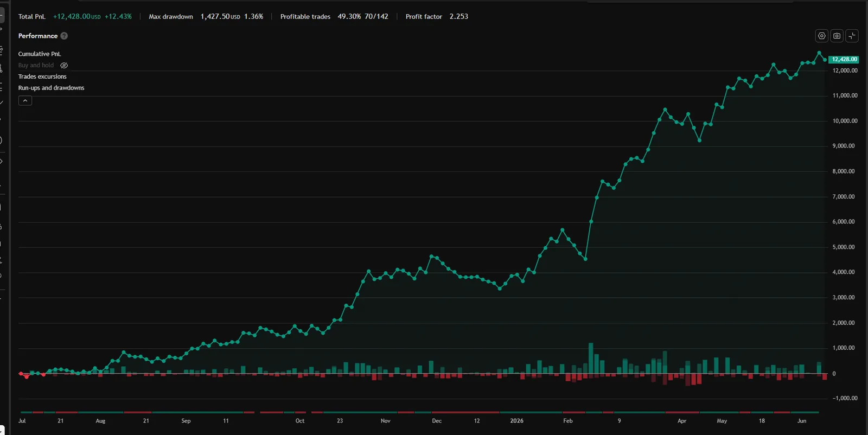868x435 pixels.
Task: Click the tallest green profit bar in February
Action: pyautogui.click(x=591, y=358)
